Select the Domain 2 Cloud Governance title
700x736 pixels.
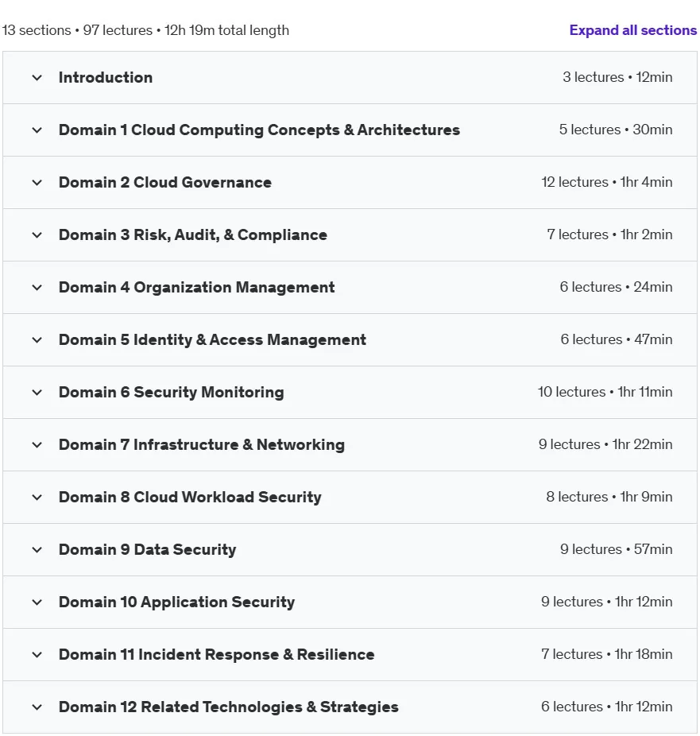tap(165, 182)
